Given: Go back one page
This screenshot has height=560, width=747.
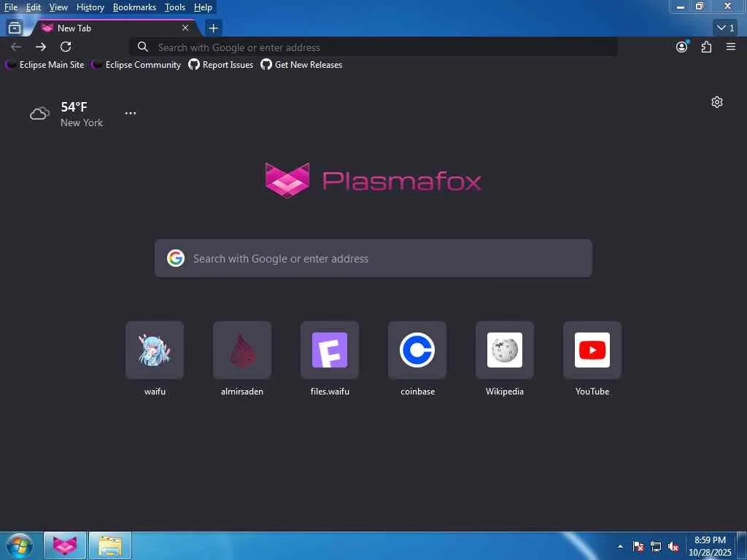Looking at the screenshot, I should 16,47.
